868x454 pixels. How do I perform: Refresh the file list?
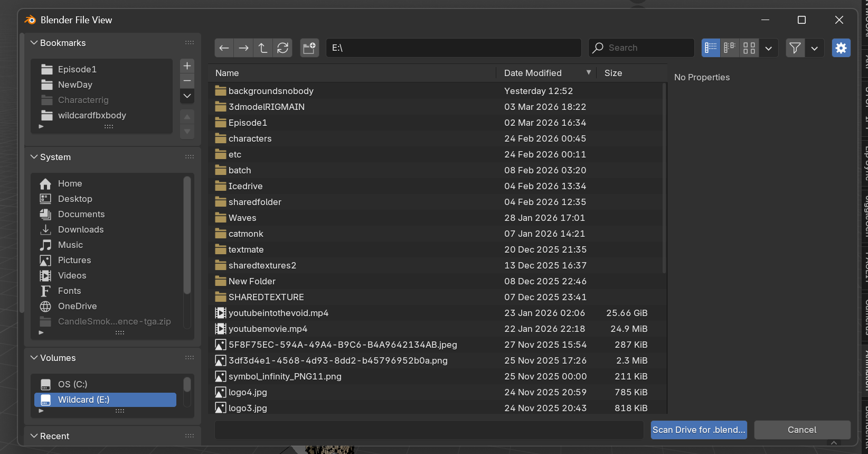(x=282, y=48)
